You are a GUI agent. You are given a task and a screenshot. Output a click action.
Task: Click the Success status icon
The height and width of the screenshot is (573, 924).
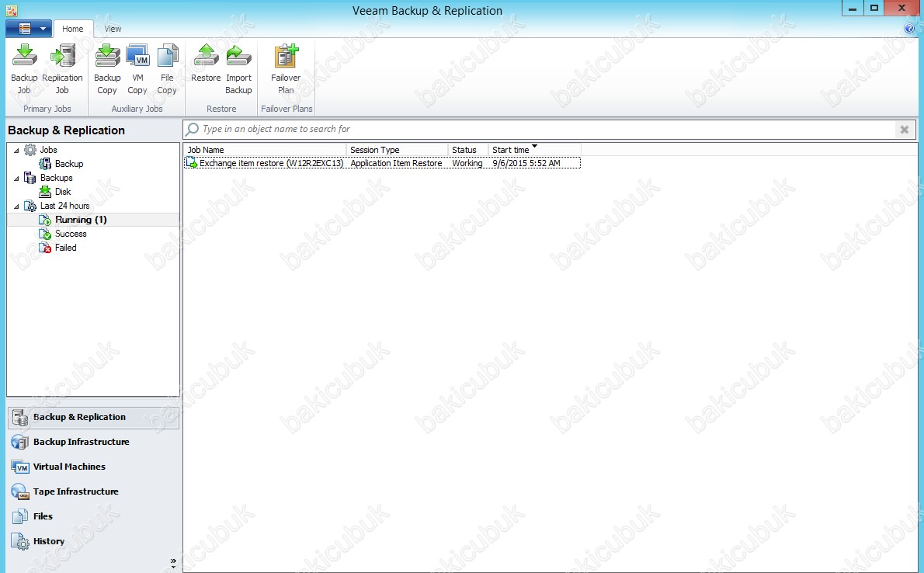[x=45, y=234]
